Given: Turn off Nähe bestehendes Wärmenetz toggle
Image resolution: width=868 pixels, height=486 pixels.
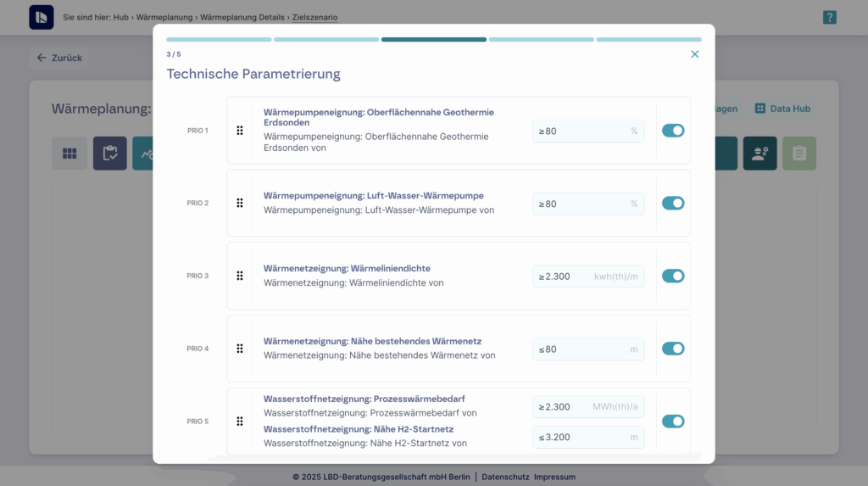Looking at the screenshot, I should 673,349.
